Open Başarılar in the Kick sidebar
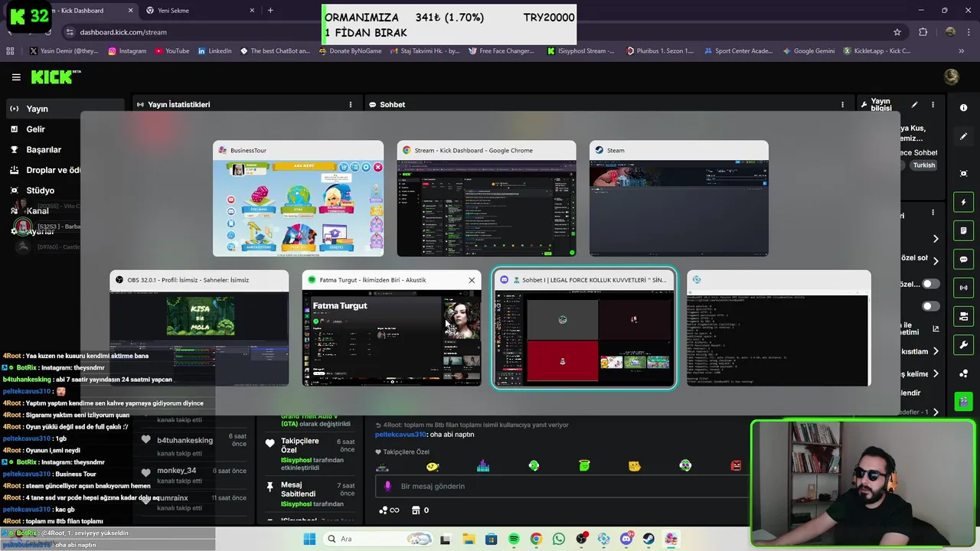Screen dimensions: 980x551 tap(44, 149)
